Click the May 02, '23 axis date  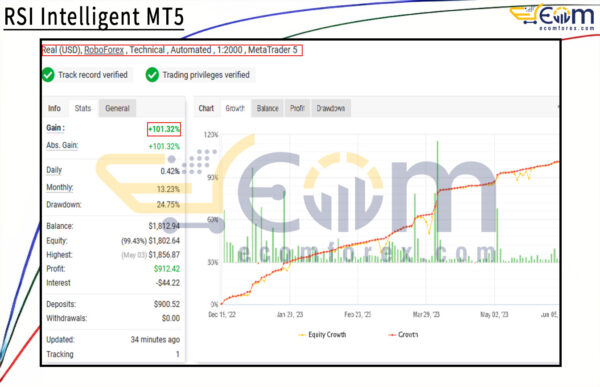494,315
